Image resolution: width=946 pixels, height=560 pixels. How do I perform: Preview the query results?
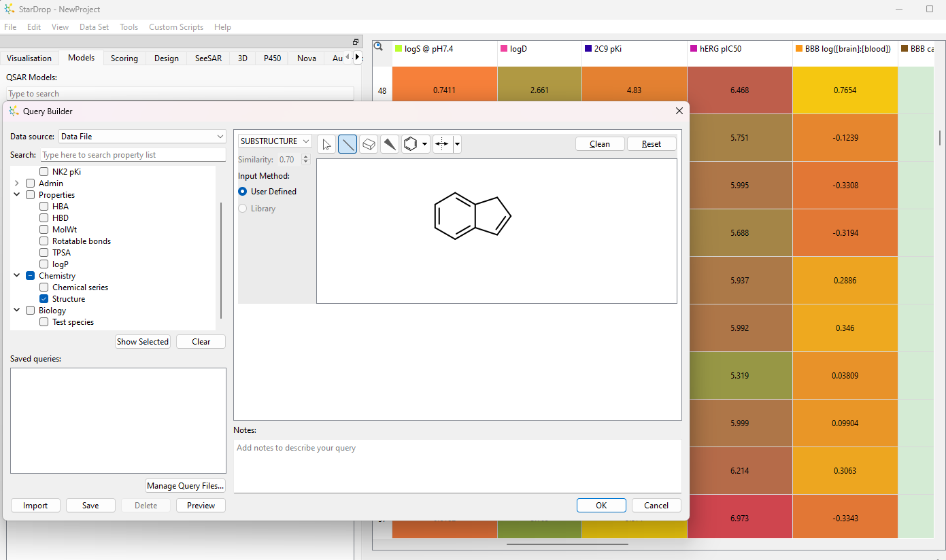point(201,506)
